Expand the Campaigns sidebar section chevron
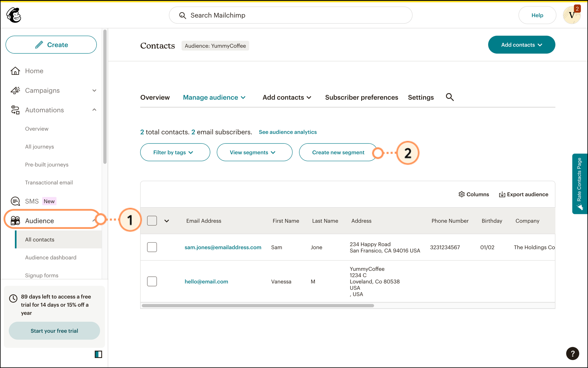This screenshot has width=588, height=368. (x=94, y=90)
